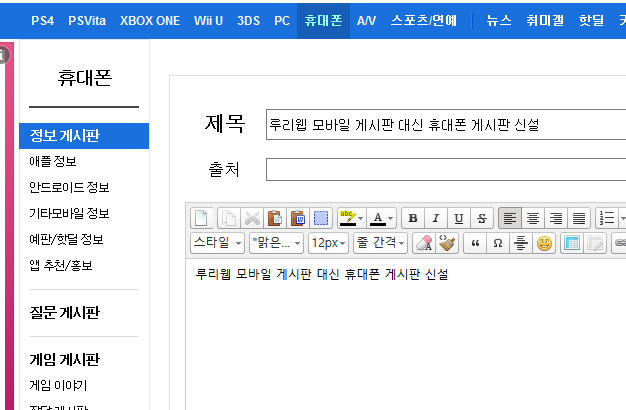Click the editor body text line
The width and height of the screenshot is (626, 410).
tap(322, 275)
